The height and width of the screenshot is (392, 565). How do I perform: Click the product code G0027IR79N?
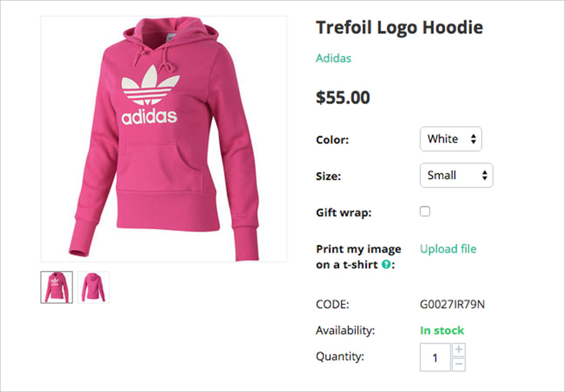pyautogui.click(x=452, y=304)
